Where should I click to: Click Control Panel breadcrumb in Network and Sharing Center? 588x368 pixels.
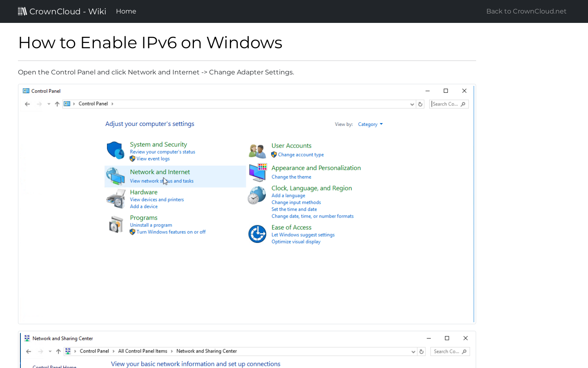(94, 351)
